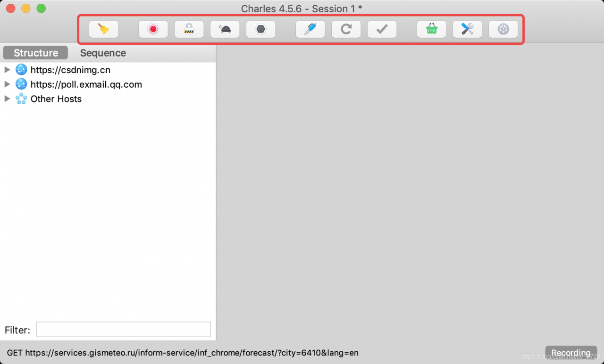
Task: Focus the Filter text field
Action: click(124, 330)
